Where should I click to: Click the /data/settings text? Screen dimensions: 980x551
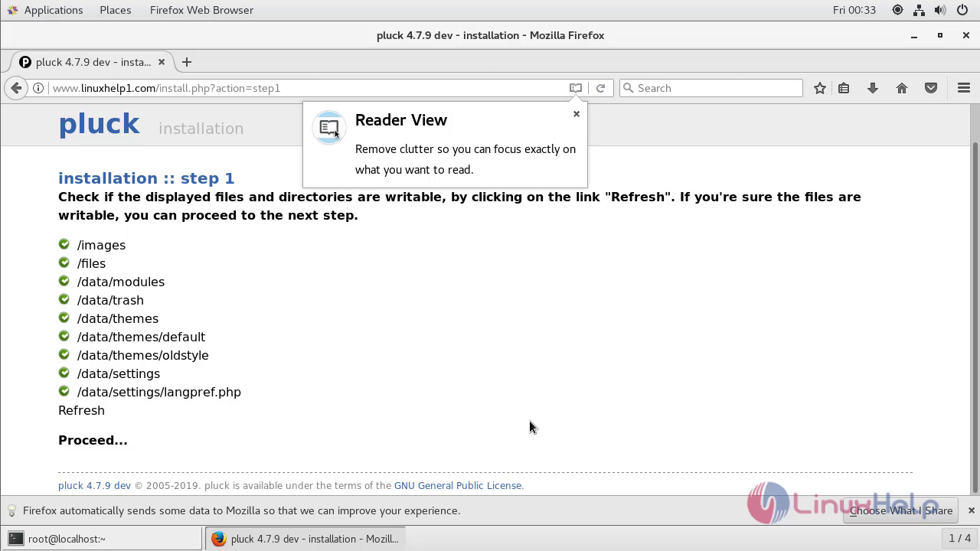click(x=118, y=373)
